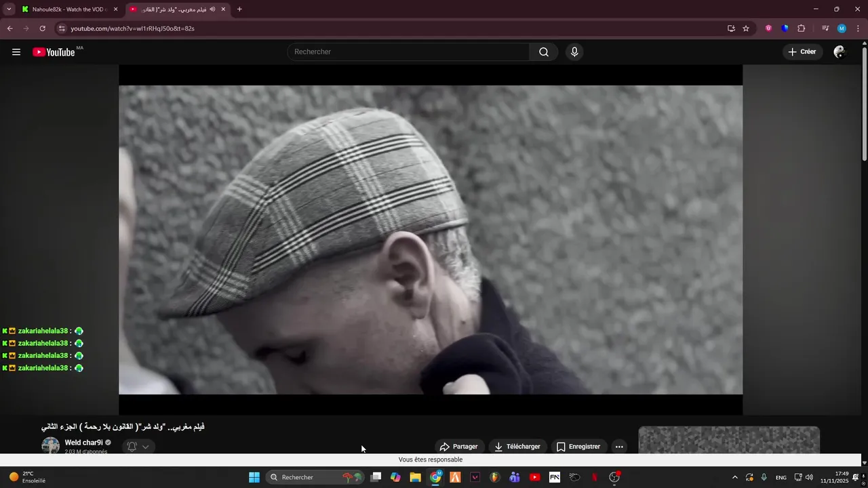Click the top zakariahelala38 chat message
The width and height of the screenshot is (868, 488).
(x=43, y=331)
